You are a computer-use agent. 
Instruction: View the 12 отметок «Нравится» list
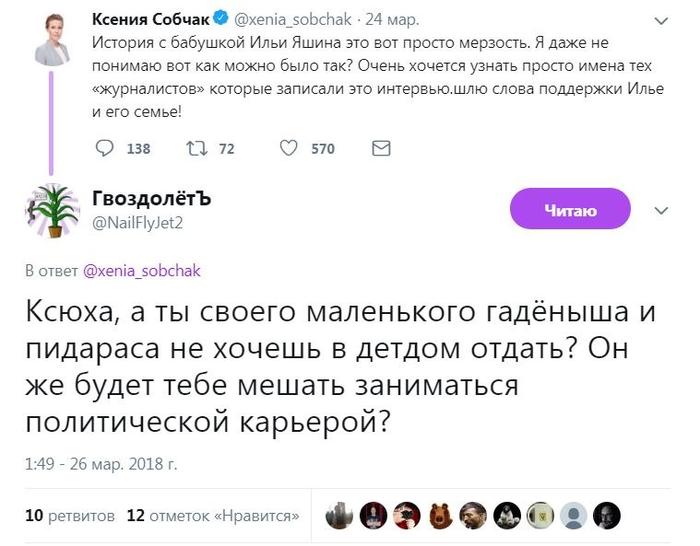click(x=214, y=516)
